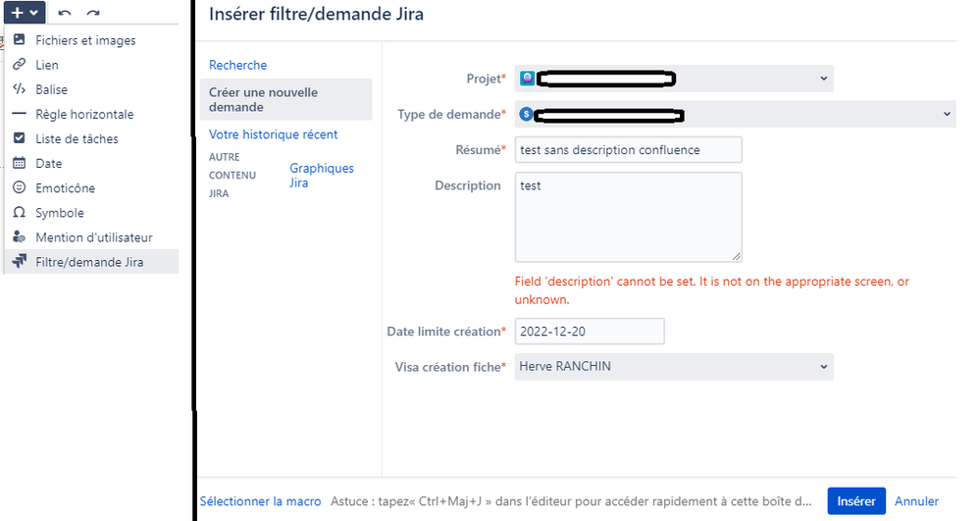Image resolution: width=980 pixels, height=521 pixels.
Task: Click inside the Description text area
Action: (628, 217)
